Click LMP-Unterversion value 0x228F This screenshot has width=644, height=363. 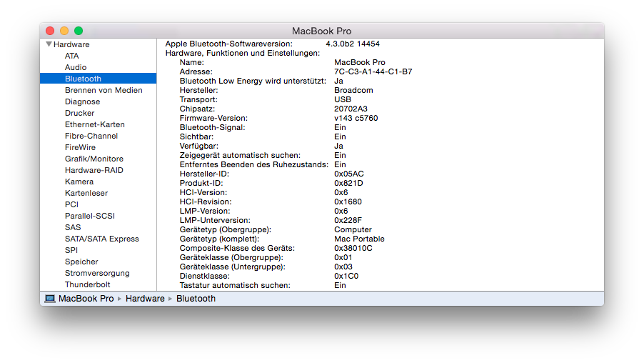tap(348, 220)
